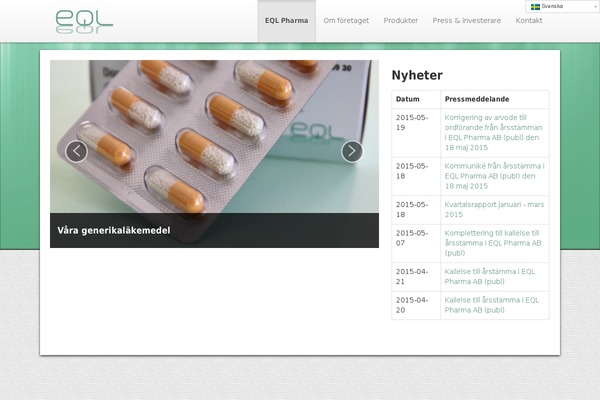Viewport: 600px width, 400px height.
Task: Click the Datum column header
Action: (408, 99)
